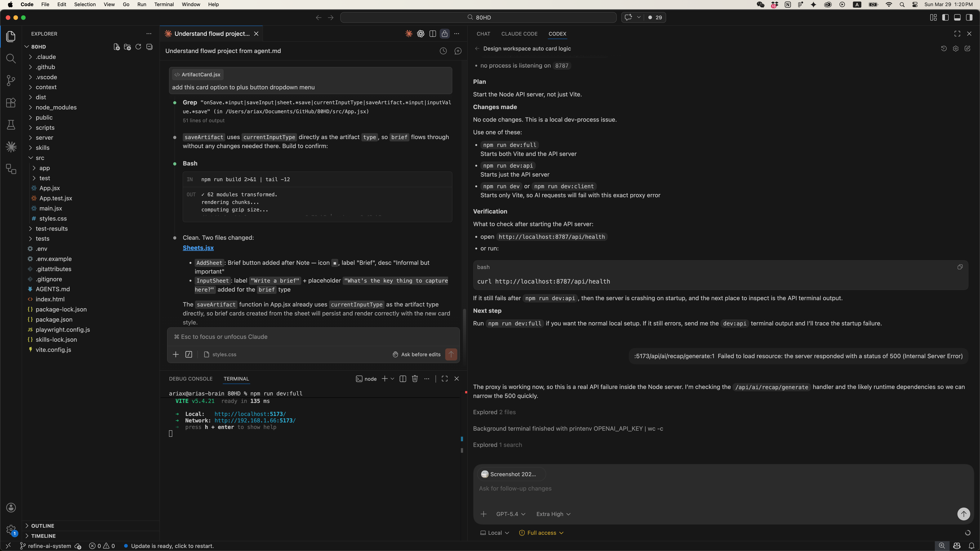The width and height of the screenshot is (980, 551).
Task: Open the Explorer view in activity bar
Action: pos(11,37)
